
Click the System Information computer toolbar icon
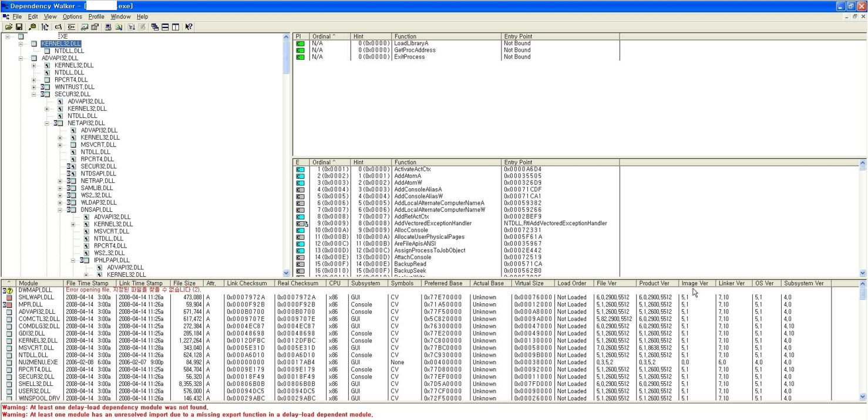(108, 27)
